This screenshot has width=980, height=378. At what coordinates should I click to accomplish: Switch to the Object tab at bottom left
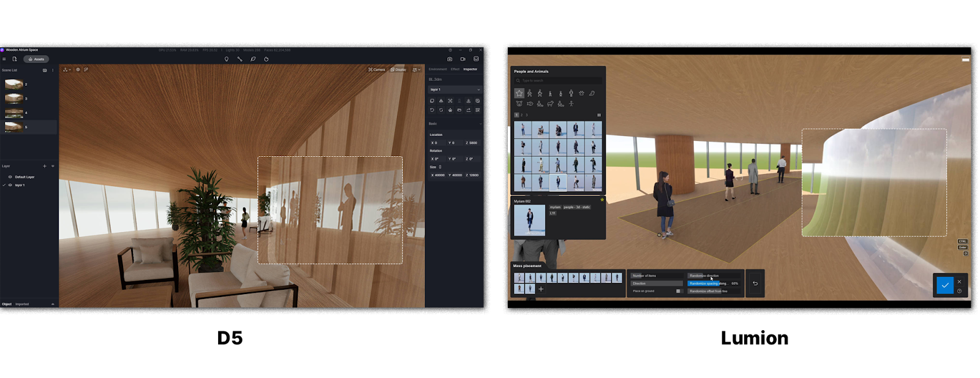(7, 304)
